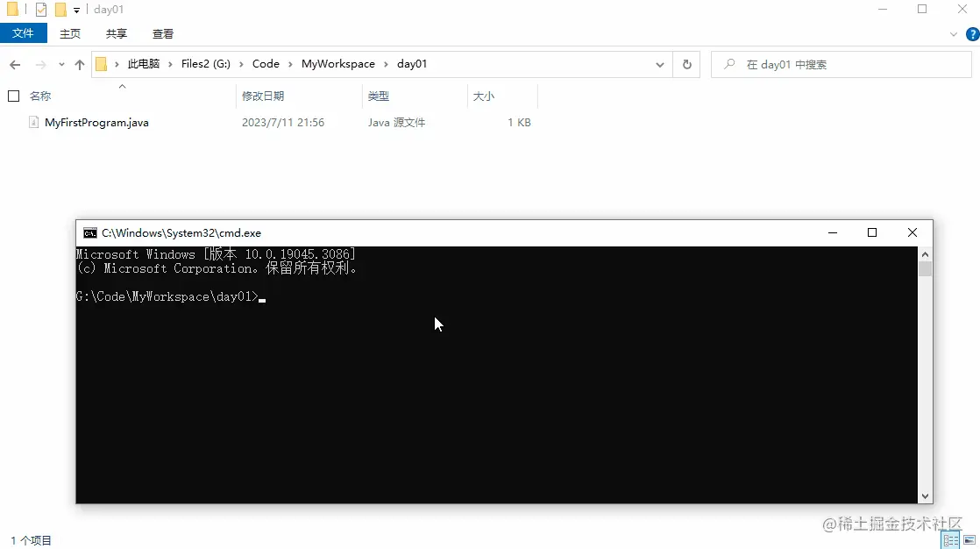Click the Forward arrow in File Explorer
The width and height of the screenshot is (980, 549).
point(40,64)
